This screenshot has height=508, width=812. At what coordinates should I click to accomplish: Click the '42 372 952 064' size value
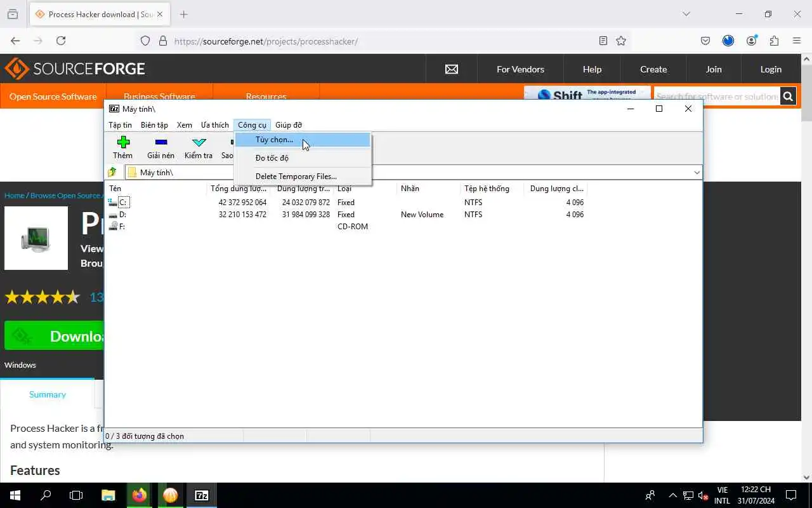(242, 203)
